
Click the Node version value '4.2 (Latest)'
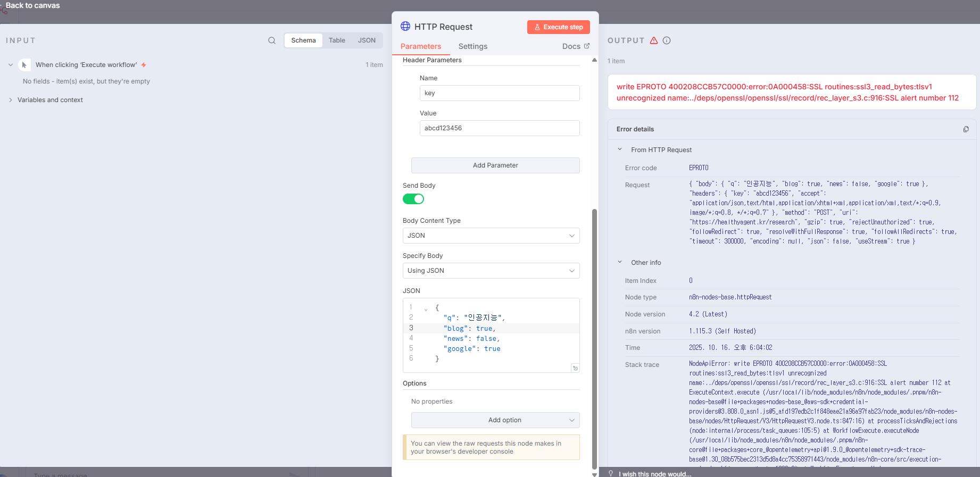click(708, 314)
